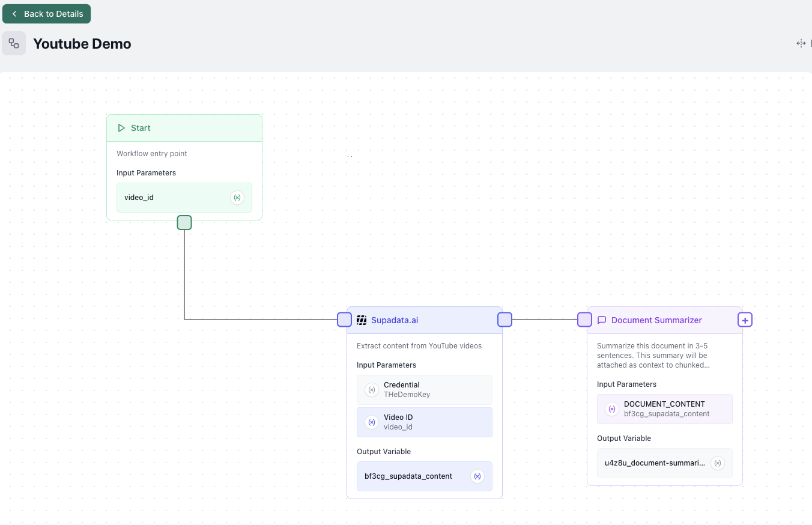This screenshot has height=525, width=812.
Task: Select the Video ID input parameter
Action: (424, 422)
